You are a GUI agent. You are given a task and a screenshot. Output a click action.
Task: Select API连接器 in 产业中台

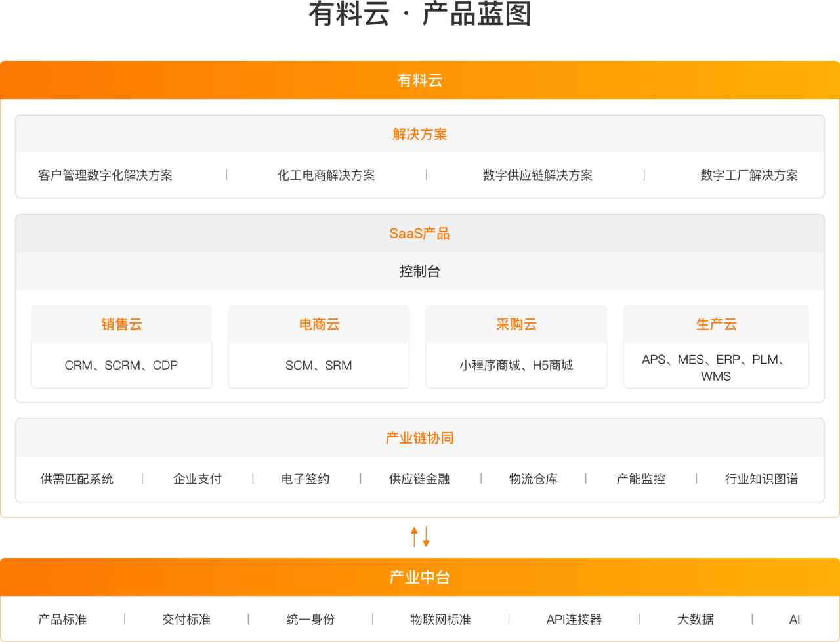coord(574,620)
